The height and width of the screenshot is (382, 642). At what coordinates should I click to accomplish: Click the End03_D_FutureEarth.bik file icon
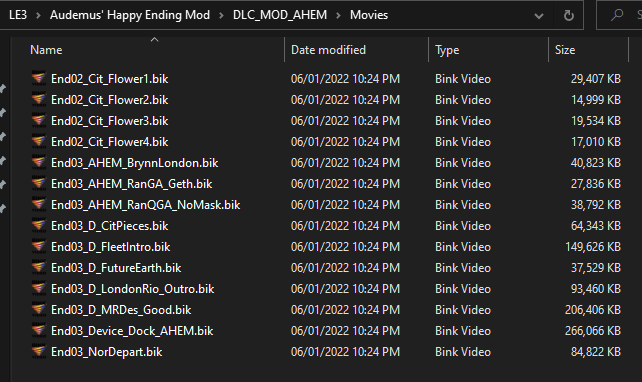coord(38,267)
